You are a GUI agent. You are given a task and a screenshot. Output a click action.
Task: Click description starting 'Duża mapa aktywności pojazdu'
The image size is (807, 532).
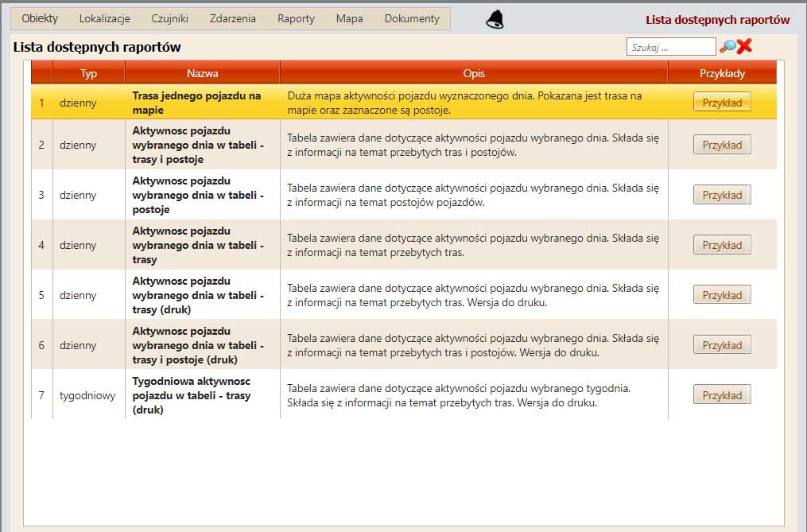click(x=464, y=103)
